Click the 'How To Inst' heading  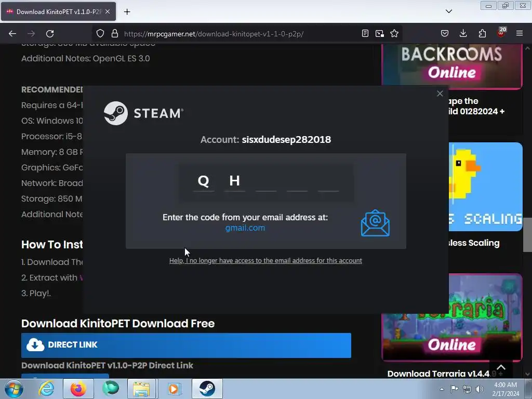point(52,245)
